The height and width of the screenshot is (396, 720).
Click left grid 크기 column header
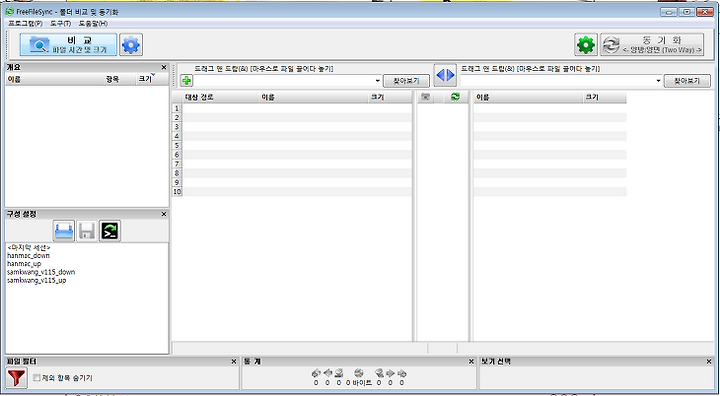[390, 97]
